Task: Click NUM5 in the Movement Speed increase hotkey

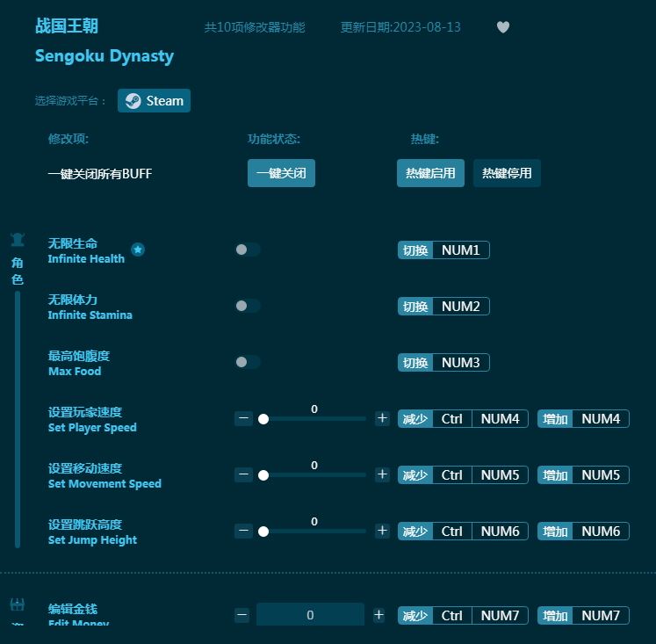Action: 601,475
